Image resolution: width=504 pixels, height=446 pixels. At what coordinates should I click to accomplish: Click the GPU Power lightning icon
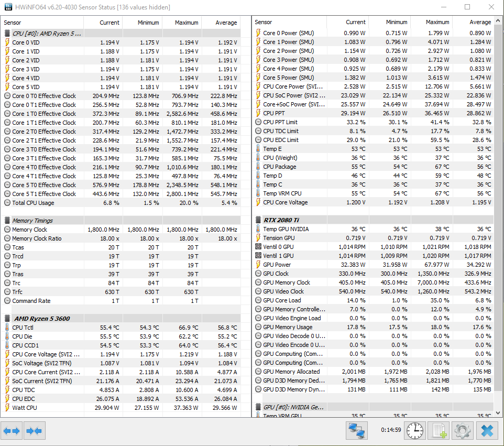coord(258,264)
